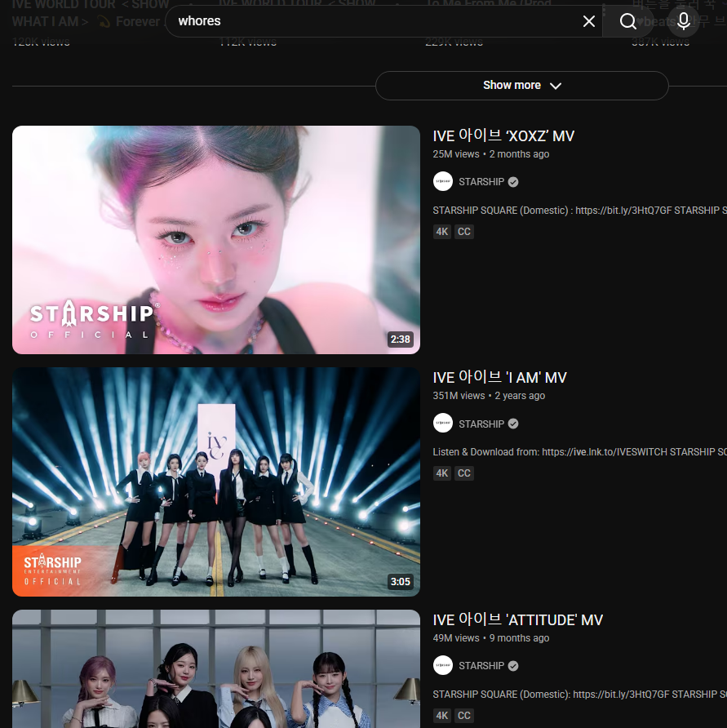Image resolution: width=727 pixels, height=728 pixels.
Task: Click STARSHIP channel name under XOXZ video
Action: [481, 182]
